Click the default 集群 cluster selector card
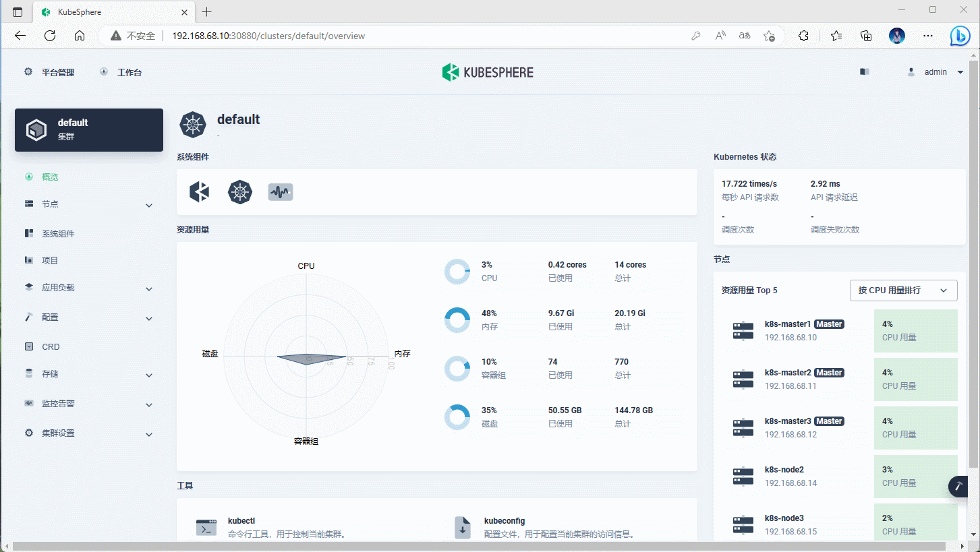The height and width of the screenshot is (552, 980). coord(89,130)
